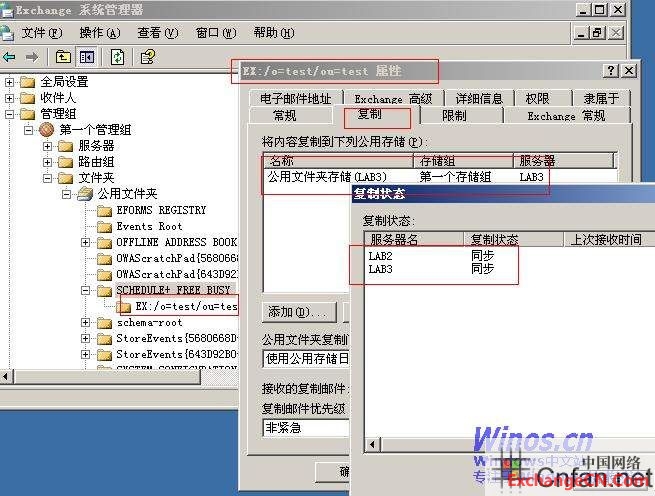The height and width of the screenshot is (496, 655).
Task: Open the 查看(V) menu
Action: [157, 33]
